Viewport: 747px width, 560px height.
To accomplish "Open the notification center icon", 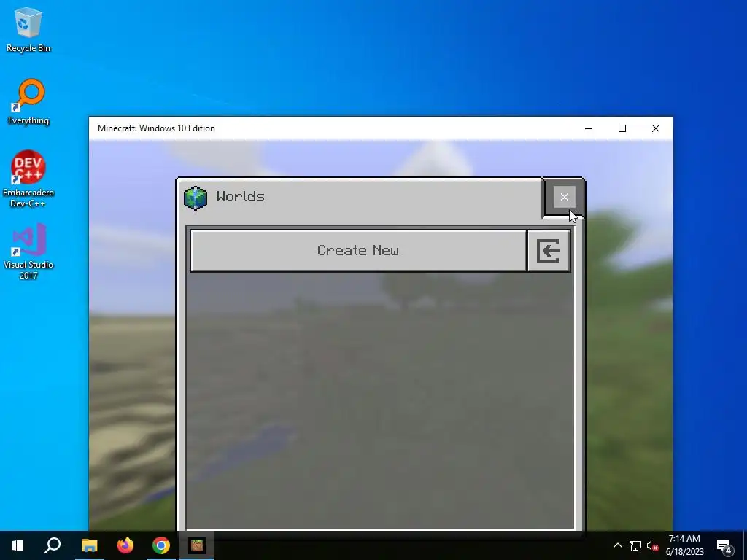I will 724,545.
